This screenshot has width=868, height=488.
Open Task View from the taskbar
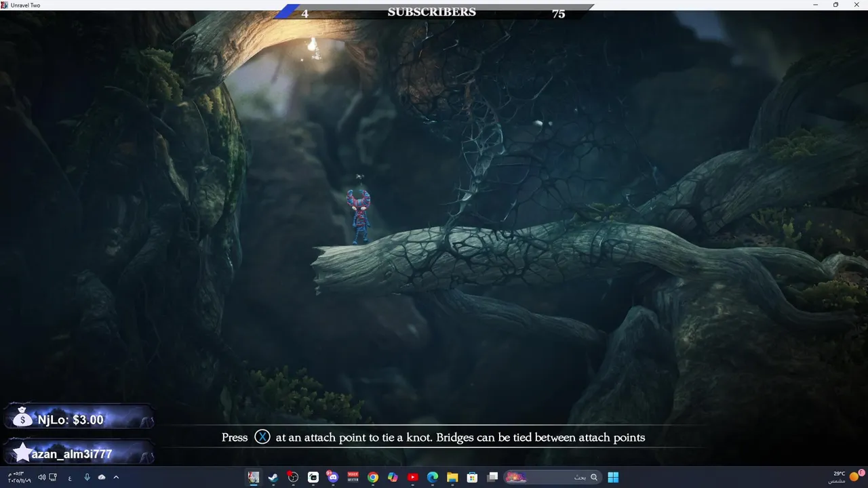click(492, 477)
